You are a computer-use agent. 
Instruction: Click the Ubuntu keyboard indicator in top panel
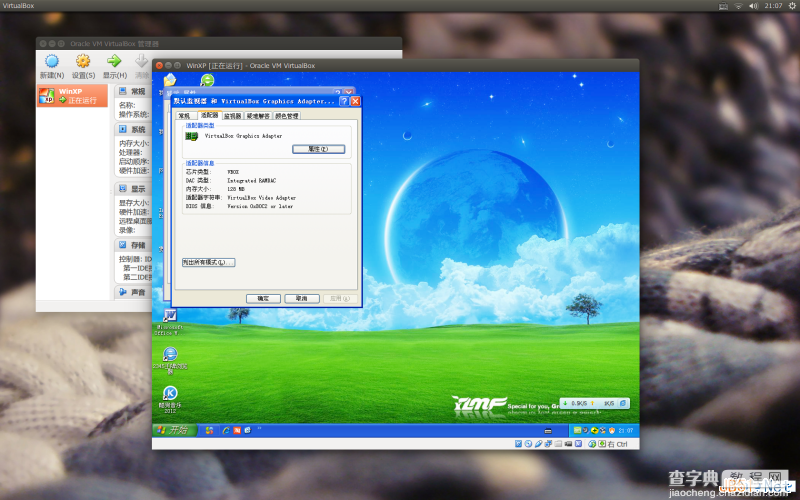pos(723,6)
